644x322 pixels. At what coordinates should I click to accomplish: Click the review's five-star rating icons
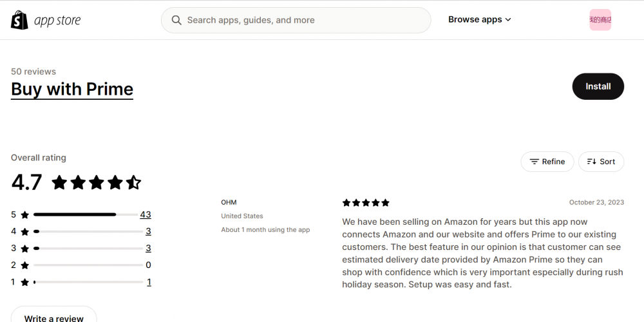click(366, 202)
